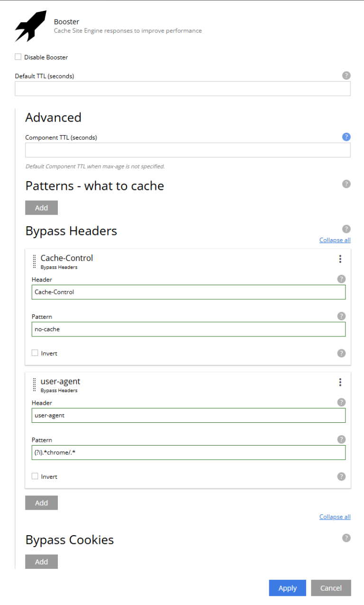364x605 pixels.
Task: Collapse all entries using the top Collapse all
Action: point(335,240)
